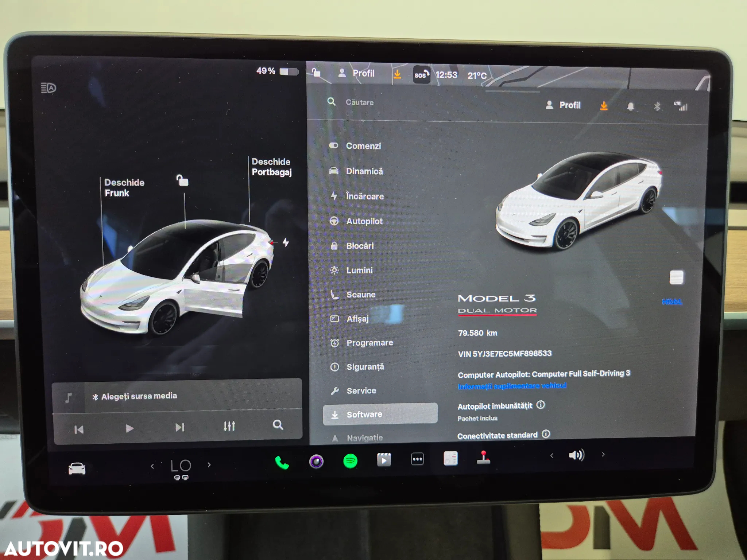Select the Încărcare menu item

coord(357,196)
